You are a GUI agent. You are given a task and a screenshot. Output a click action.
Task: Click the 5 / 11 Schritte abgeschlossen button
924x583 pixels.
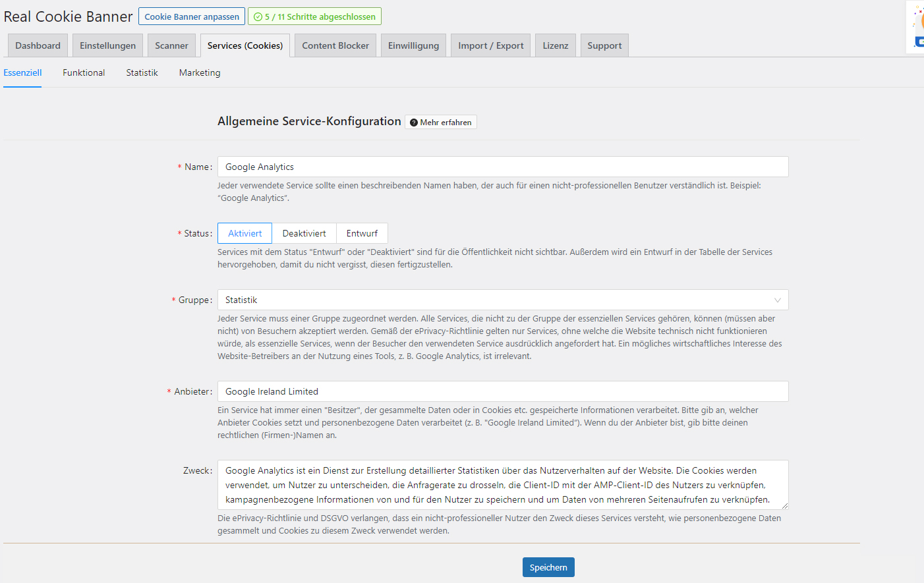(x=314, y=16)
